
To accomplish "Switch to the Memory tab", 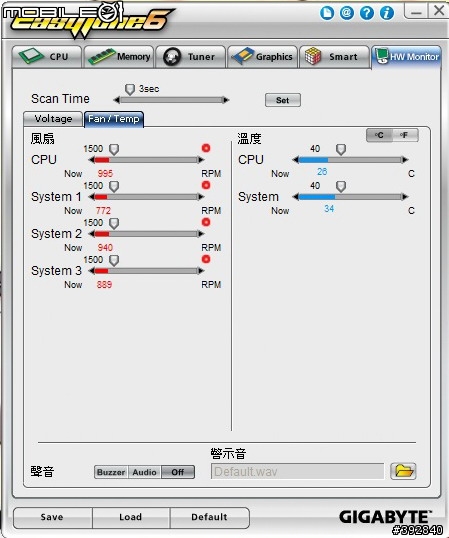I will point(119,56).
